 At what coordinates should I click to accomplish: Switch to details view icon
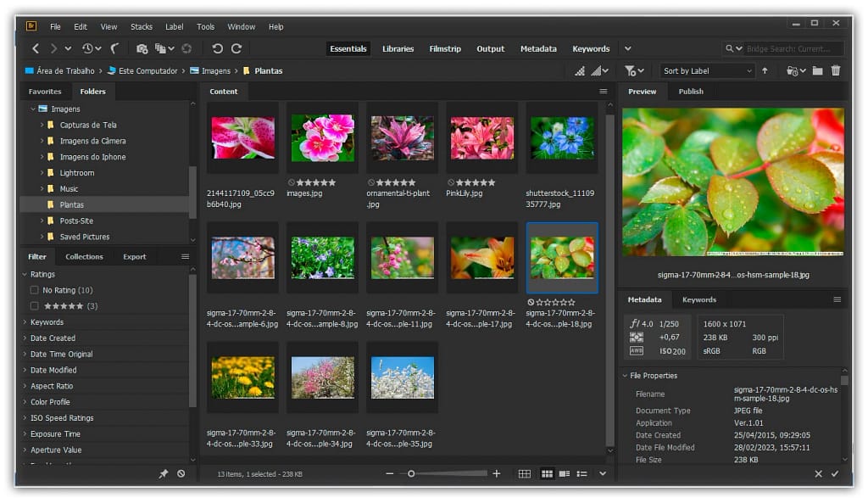click(x=564, y=473)
